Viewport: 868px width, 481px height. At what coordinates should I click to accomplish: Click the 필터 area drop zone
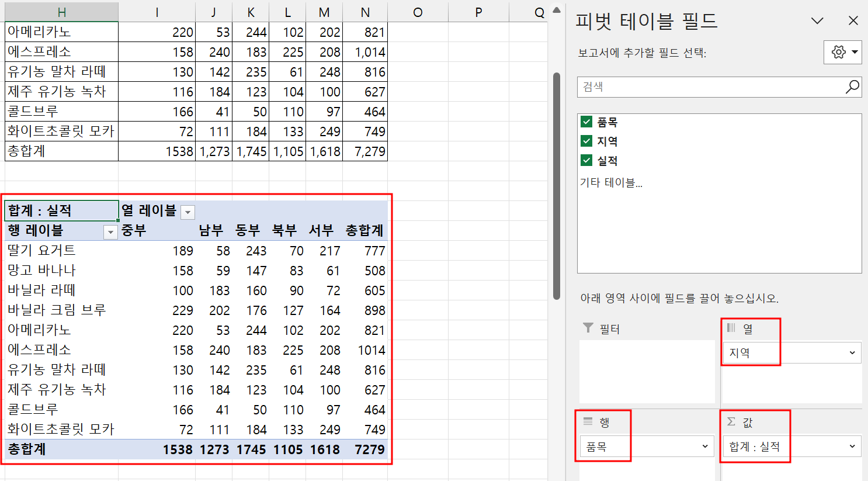coord(647,372)
